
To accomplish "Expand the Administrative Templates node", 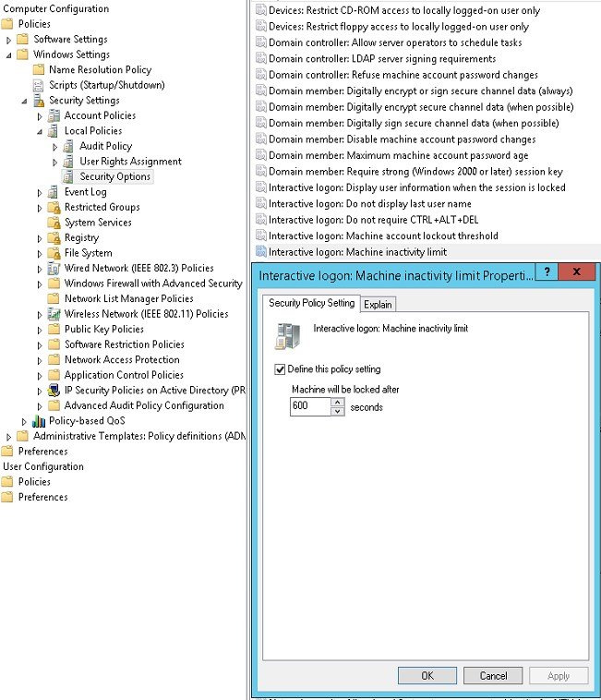I will [8, 437].
